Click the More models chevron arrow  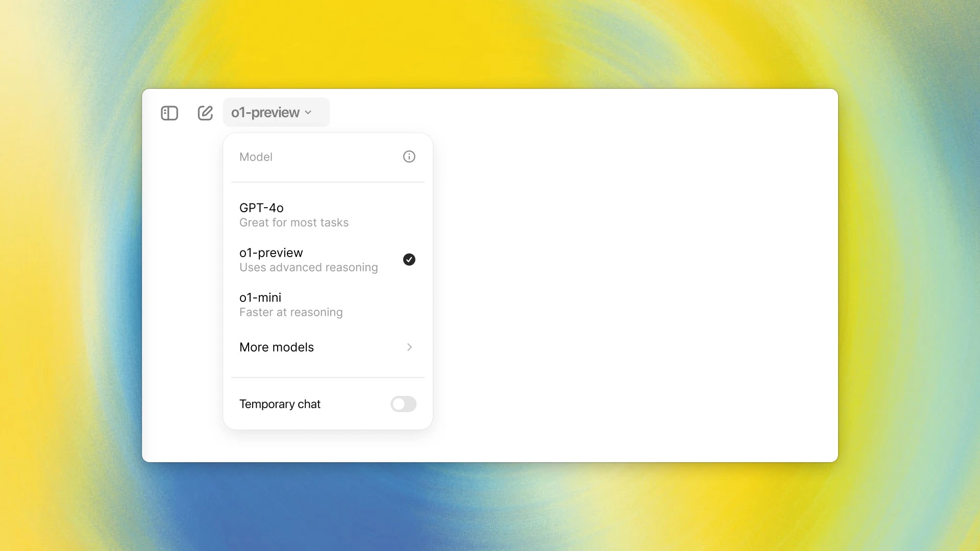[x=409, y=346]
